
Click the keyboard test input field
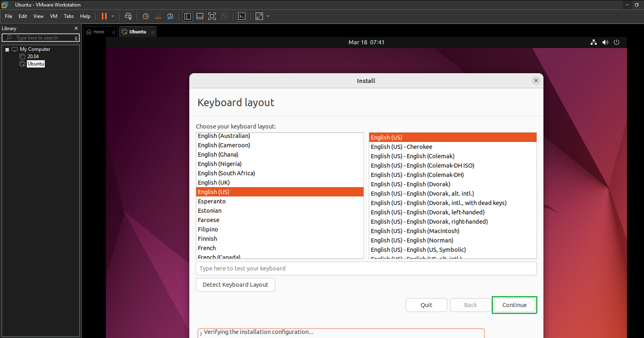366,268
